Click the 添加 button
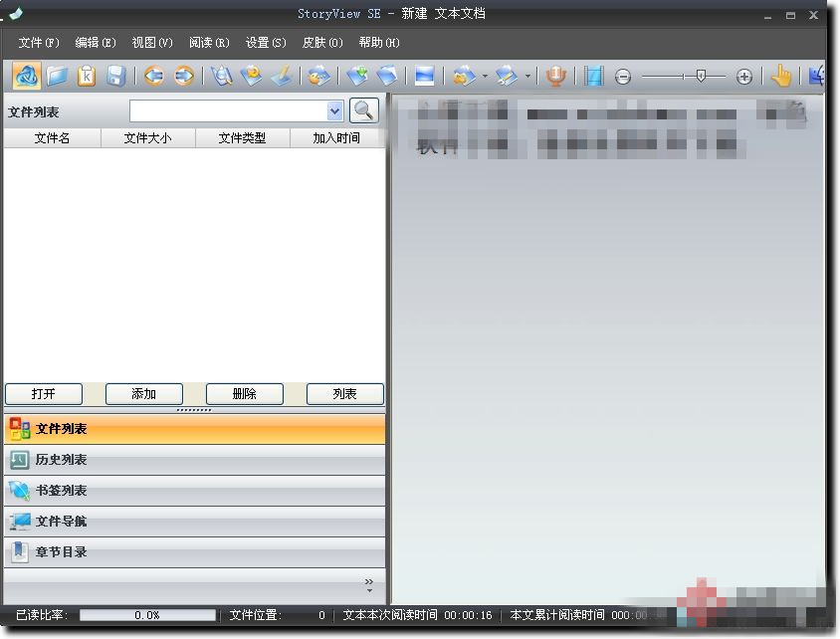Image resolution: width=840 pixels, height=639 pixels. point(144,394)
